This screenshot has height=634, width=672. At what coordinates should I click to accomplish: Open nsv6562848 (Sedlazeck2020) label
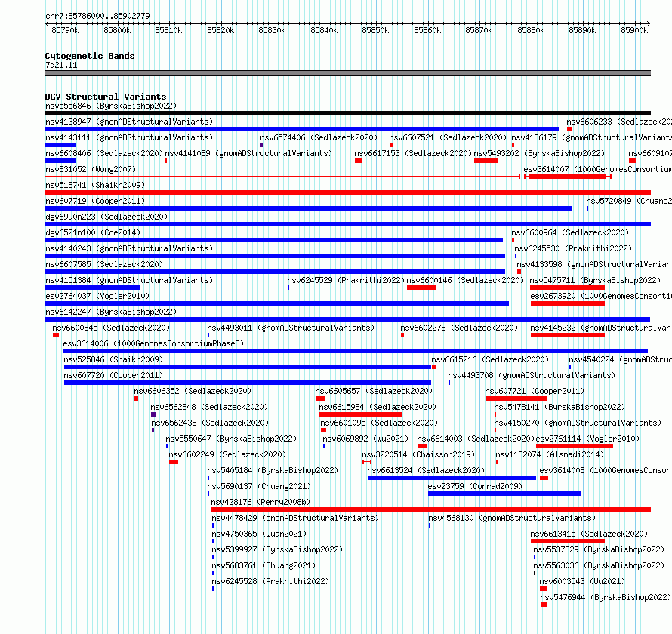(x=209, y=407)
